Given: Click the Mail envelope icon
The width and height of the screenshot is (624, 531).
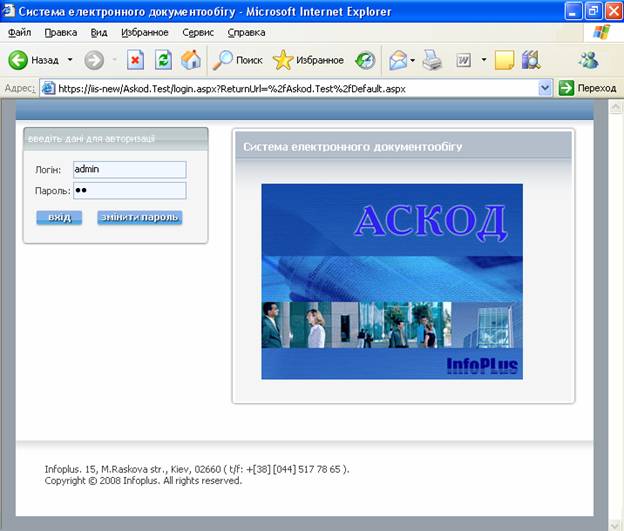Looking at the screenshot, I should click(x=398, y=60).
